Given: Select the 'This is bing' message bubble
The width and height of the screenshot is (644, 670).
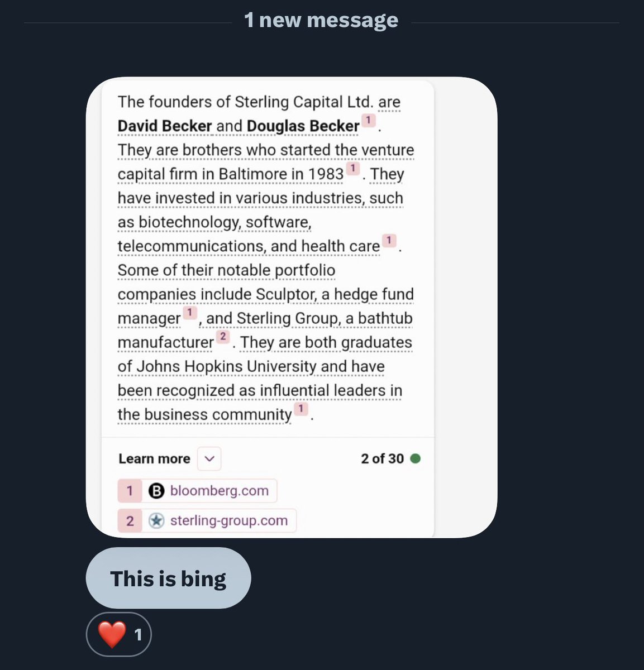Looking at the screenshot, I should click(x=168, y=578).
